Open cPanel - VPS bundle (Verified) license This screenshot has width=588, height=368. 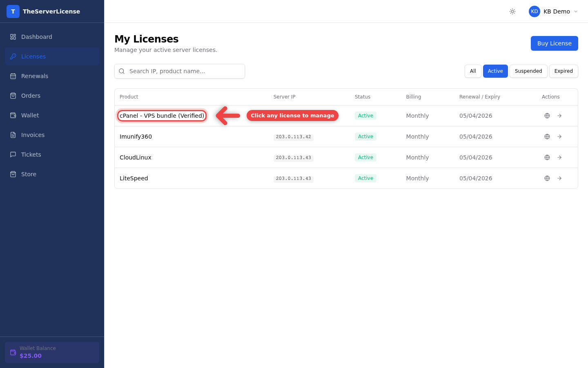coord(162,116)
